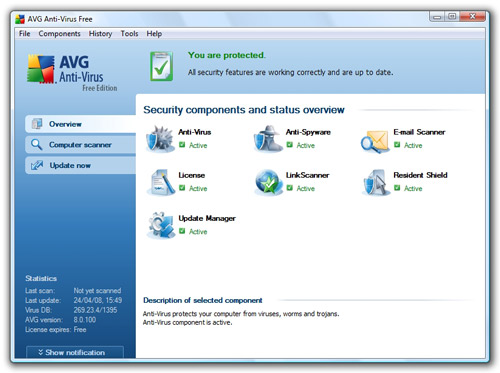Select the License component label
Screen dimensions: 500x373
coord(192,175)
